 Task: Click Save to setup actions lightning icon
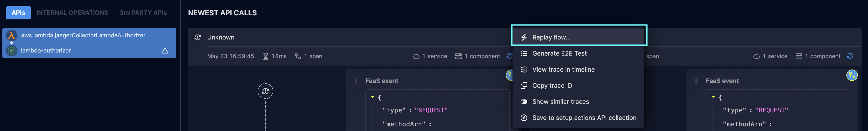coord(524,118)
